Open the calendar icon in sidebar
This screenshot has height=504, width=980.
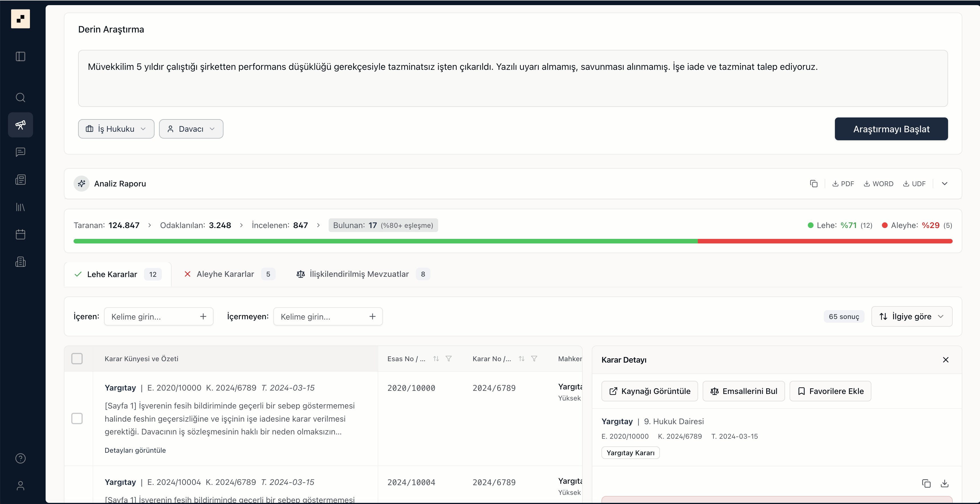21,234
